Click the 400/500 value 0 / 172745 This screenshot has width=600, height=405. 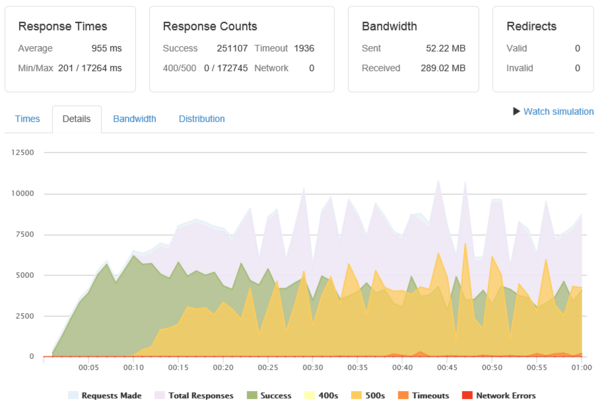click(x=226, y=68)
